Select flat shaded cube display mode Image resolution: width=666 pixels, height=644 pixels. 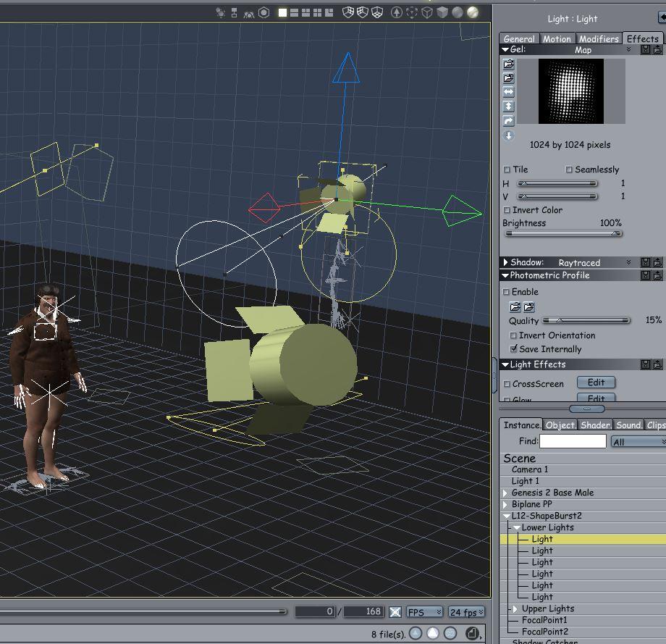442,13
